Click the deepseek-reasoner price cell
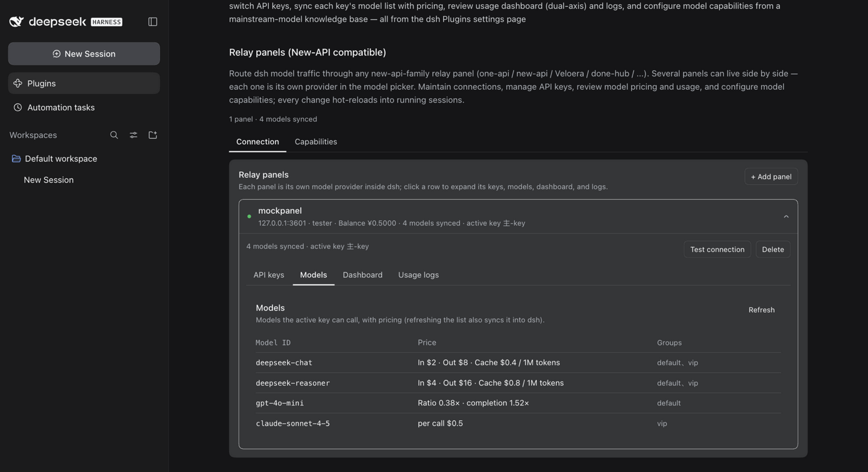Viewport: 868px width, 472px height. 491,383
